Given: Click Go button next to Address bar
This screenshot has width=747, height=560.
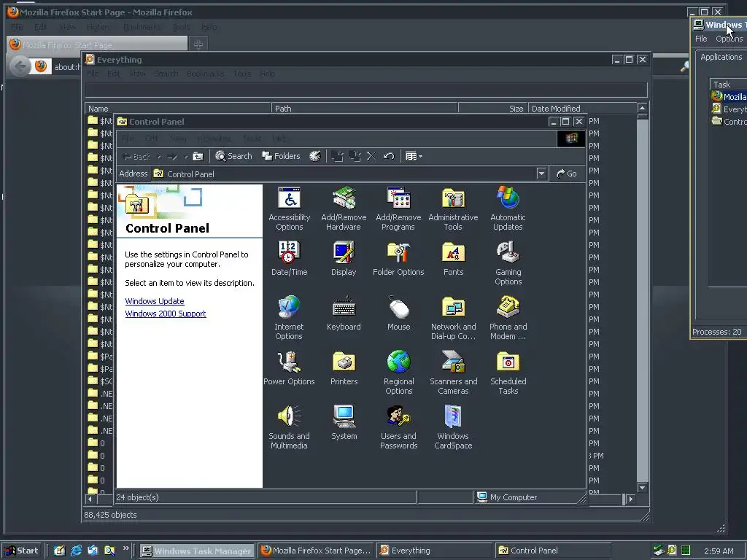Looking at the screenshot, I should pos(567,174).
